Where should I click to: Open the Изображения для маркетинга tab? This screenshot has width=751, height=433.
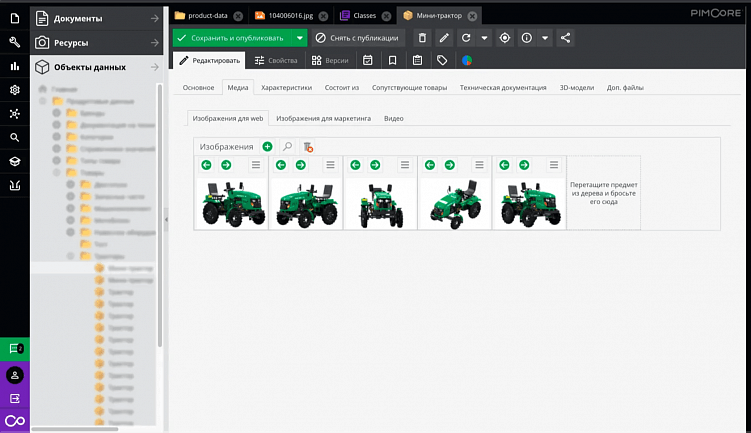pyautogui.click(x=323, y=118)
